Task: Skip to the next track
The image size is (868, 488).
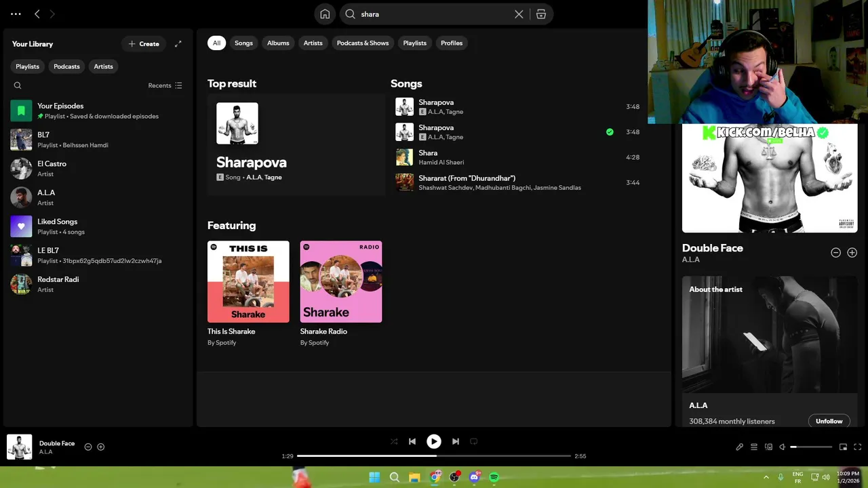Action: tap(456, 441)
